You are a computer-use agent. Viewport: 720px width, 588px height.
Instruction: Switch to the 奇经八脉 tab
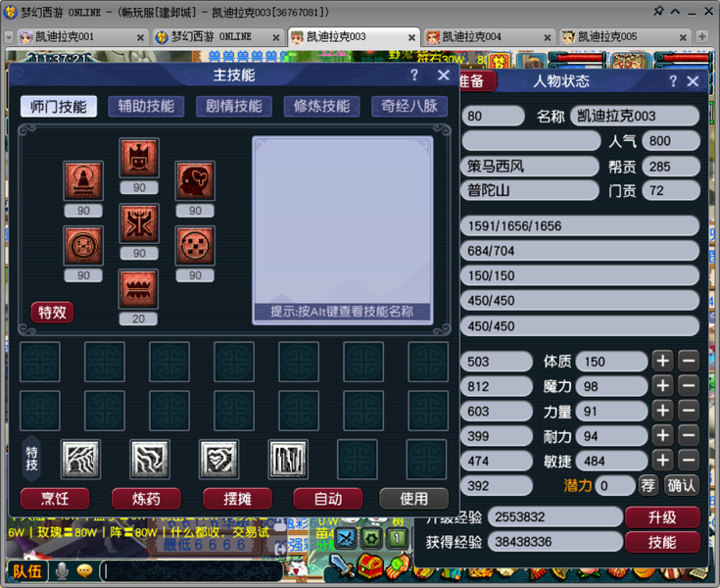tap(409, 107)
